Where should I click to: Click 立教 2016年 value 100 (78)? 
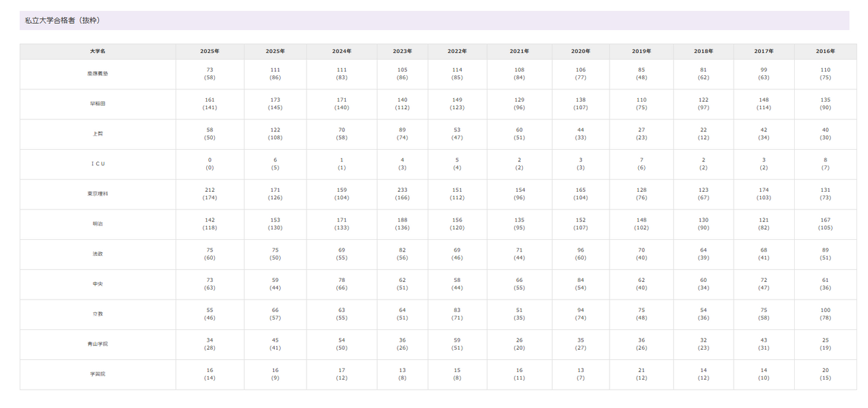[825, 314]
